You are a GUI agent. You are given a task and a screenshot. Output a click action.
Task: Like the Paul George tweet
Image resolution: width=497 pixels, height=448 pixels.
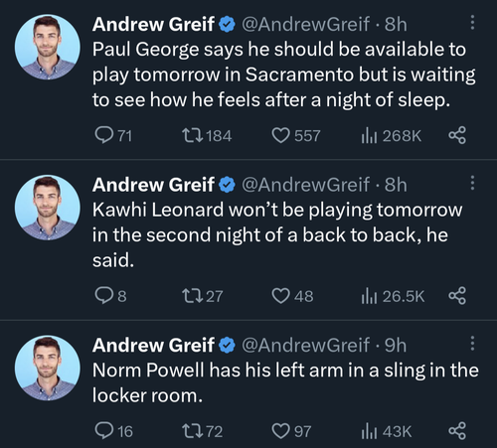[296, 136]
